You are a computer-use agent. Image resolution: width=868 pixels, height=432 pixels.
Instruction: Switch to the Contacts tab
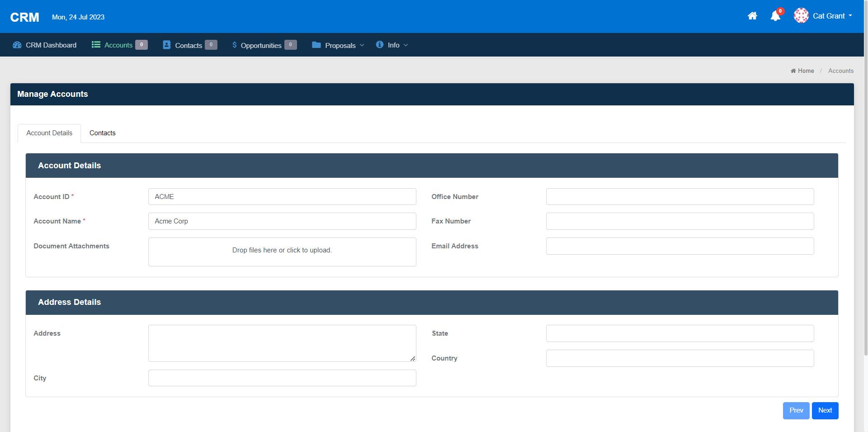coord(103,133)
